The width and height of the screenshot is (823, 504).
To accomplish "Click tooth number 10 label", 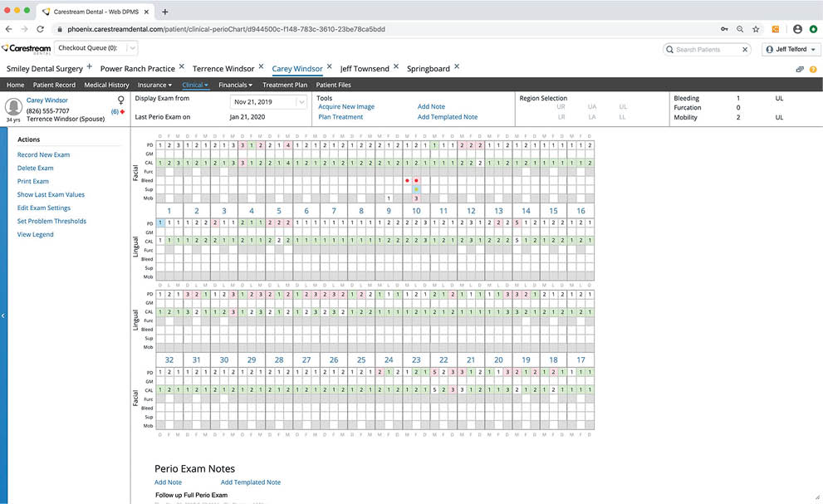I will click(x=416, y=211).
